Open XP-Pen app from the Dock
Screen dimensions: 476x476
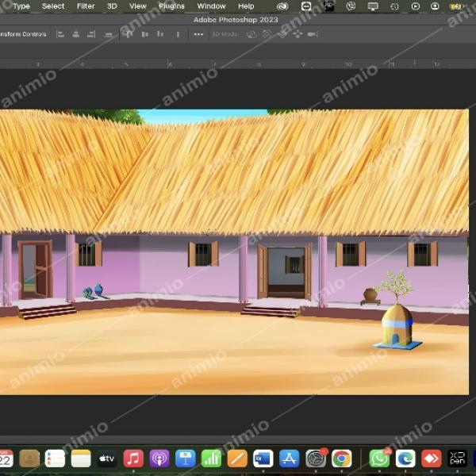[x=457, y=459]
